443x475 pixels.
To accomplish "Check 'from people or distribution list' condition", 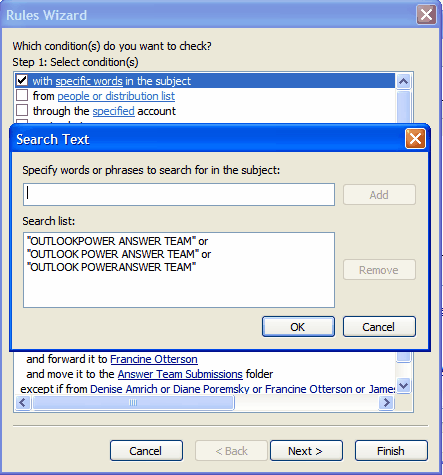I will [22, 96].
